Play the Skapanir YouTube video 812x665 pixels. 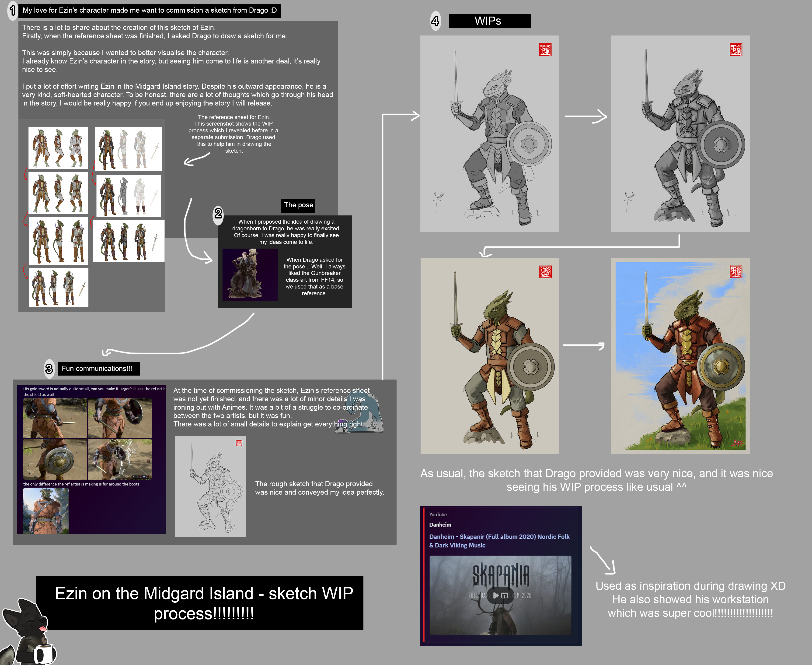[496, 595]
